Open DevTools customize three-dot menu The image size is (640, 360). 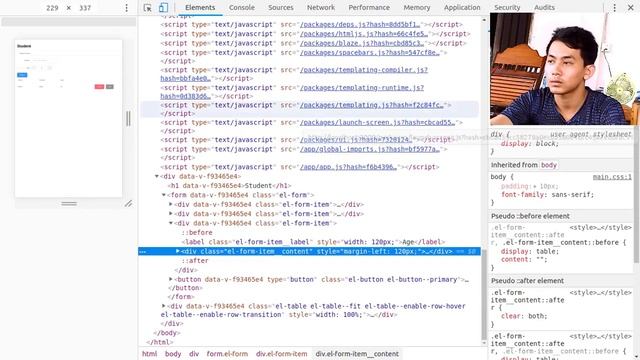[614, 8]
